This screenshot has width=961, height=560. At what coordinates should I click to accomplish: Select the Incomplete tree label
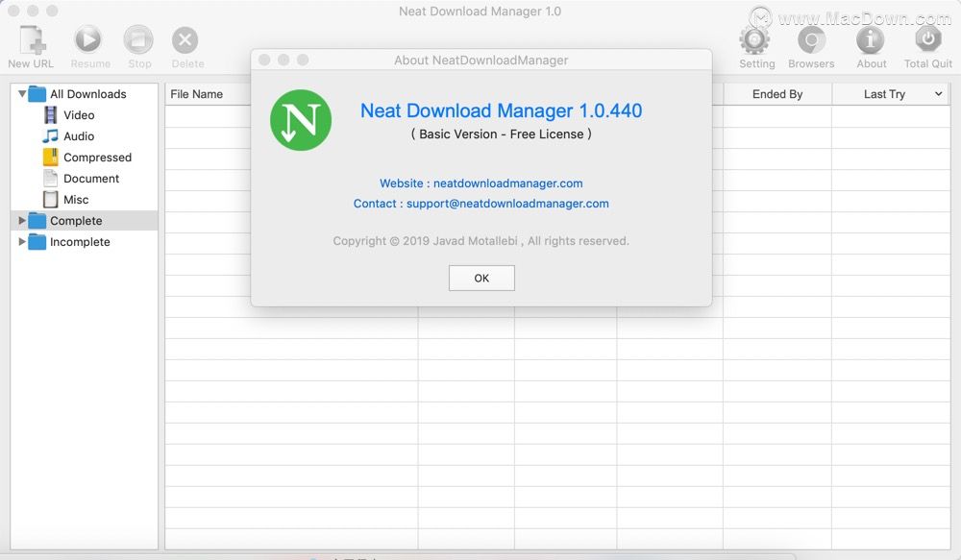(x=81, y=242)
